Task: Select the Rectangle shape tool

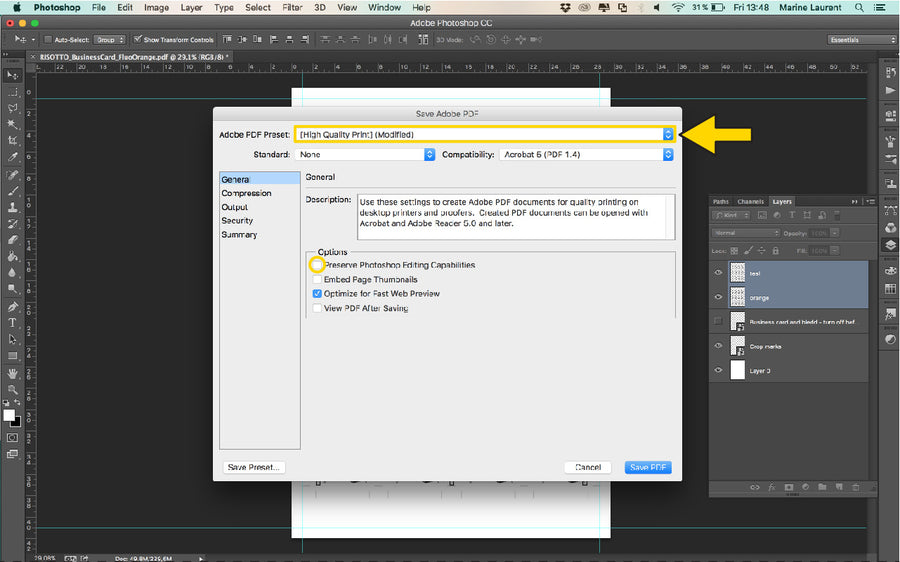Action: point(12,356)
